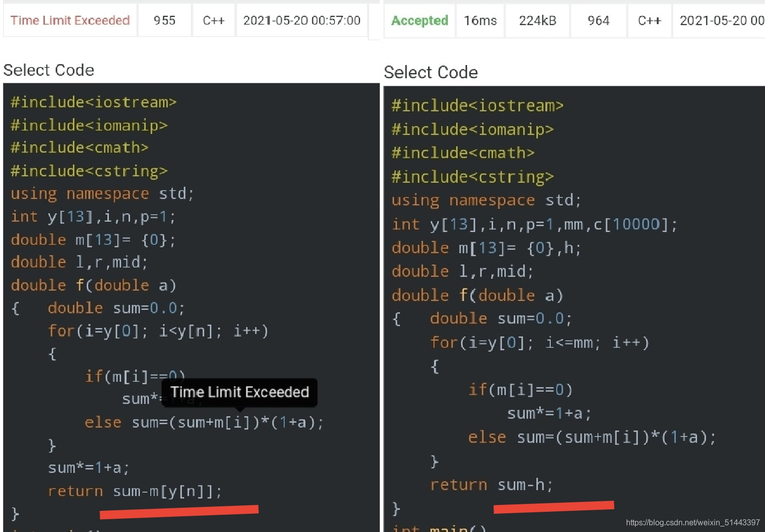Click the Accepted status in the right table
Screen dimensions: 765x532
[x=419, y=21]
